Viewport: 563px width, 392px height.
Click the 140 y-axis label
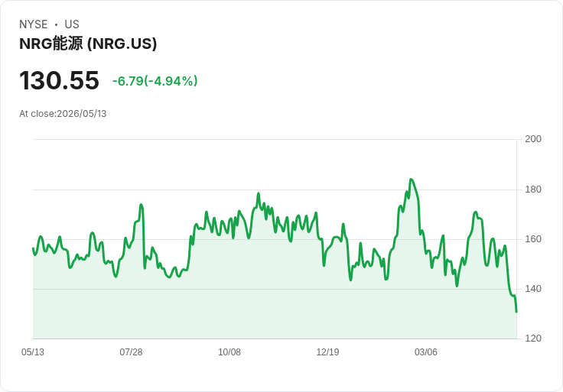[533, 289]
